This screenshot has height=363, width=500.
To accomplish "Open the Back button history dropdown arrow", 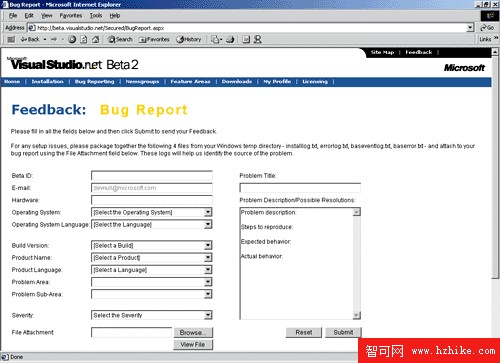I will (x=45, y=39).
